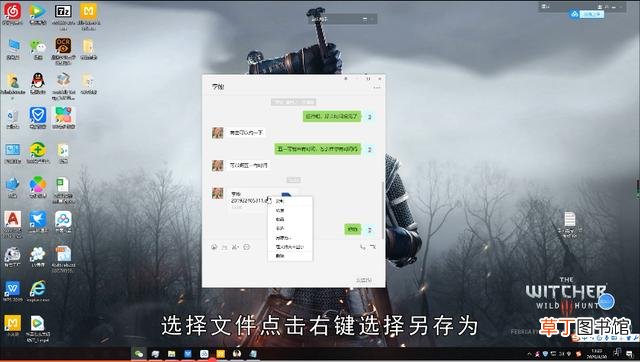
Task: Open This PC monitor desktop icon
Action: (x=13, y=49)
